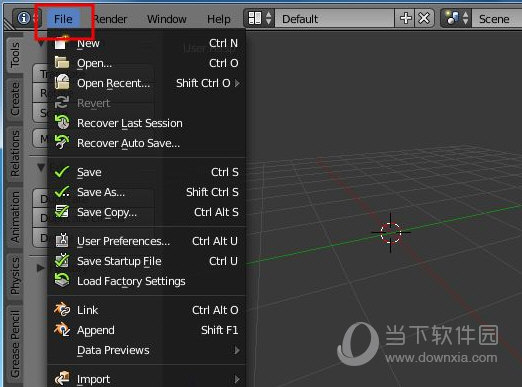Click the Recover Auto Save icon

62,142
